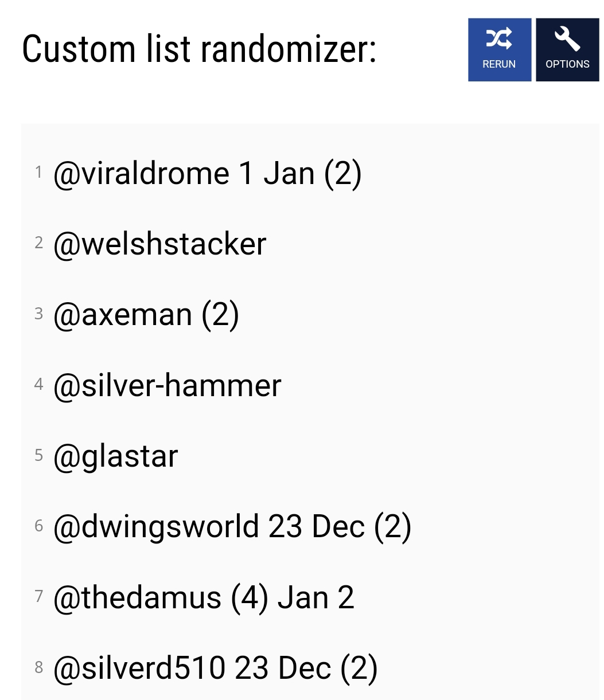
Task: Select the @welshstacker list entry
Action: (x=159, y=244)
